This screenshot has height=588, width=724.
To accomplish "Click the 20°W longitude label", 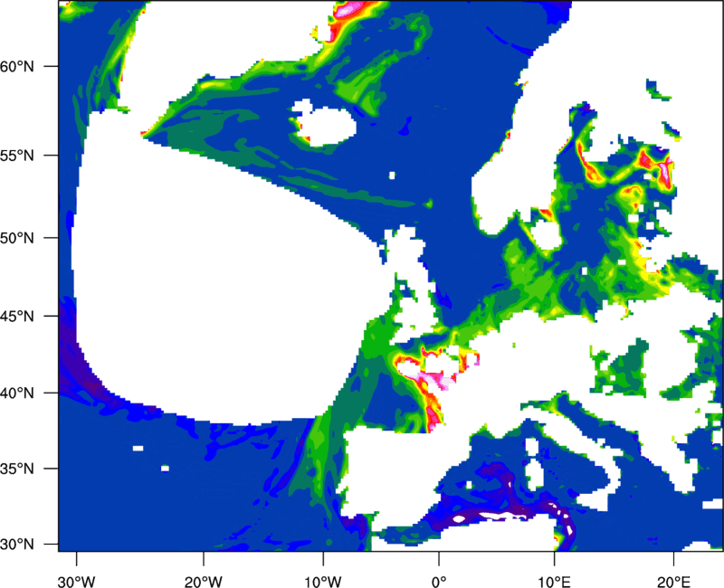I will [x=204, y=582].
